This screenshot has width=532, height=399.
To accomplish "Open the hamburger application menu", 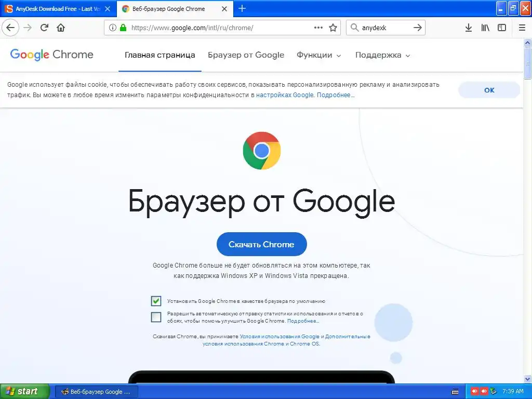I will pyautogui.click(x=522, y=28).
